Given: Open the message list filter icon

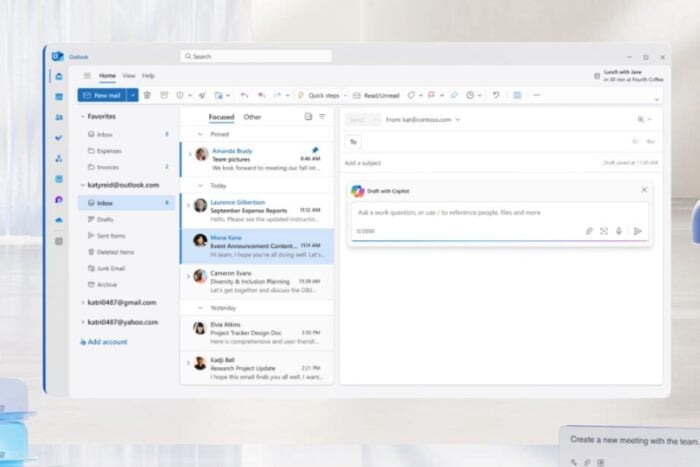Looking at the screenshot, I should pos(322,117).
